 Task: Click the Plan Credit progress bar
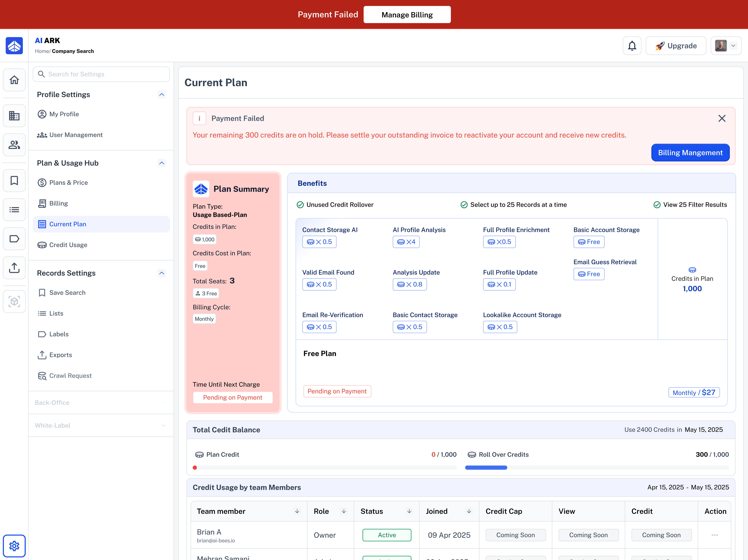pos(325,468)
